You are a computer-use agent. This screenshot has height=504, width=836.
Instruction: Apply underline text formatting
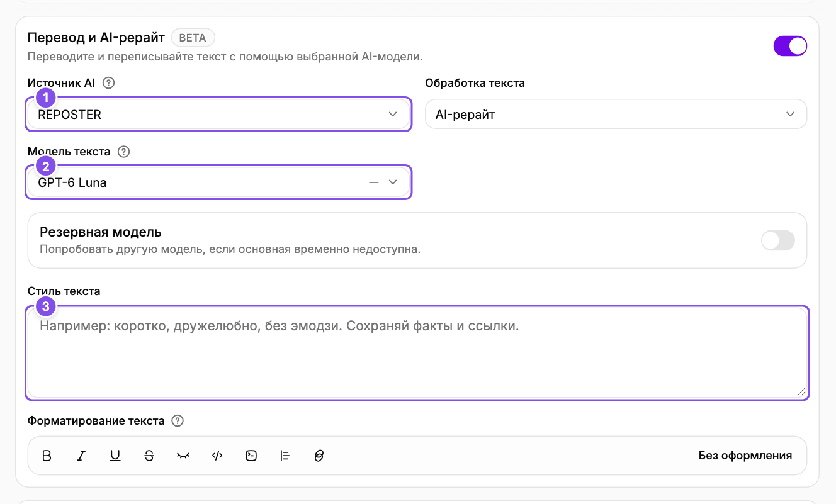[x=115, y=456]
